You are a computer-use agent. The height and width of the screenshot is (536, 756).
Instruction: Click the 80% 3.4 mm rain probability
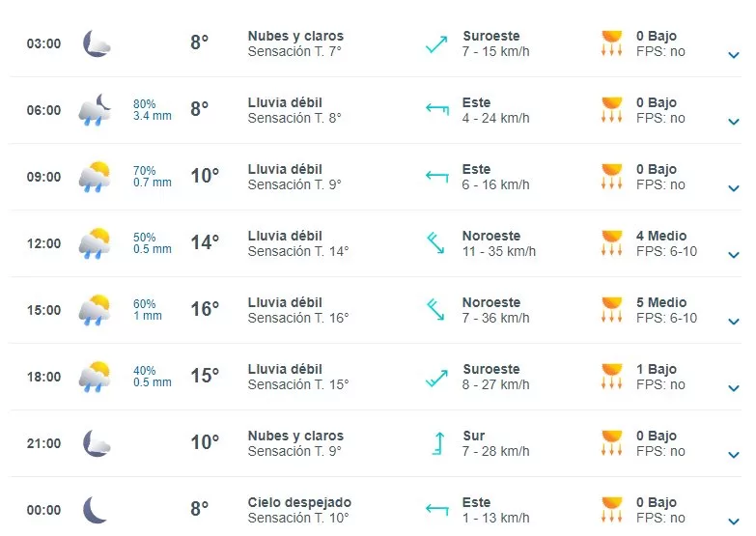click(152, 110)
